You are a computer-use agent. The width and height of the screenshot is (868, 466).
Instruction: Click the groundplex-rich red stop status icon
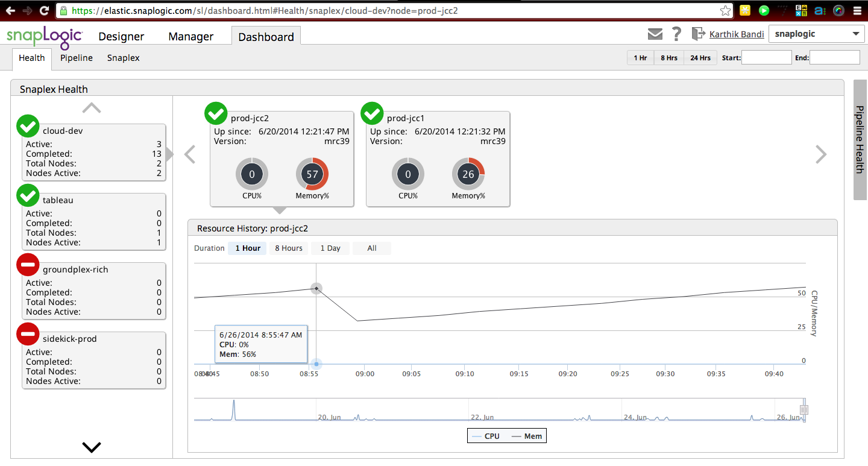click(x=28, y=264)
